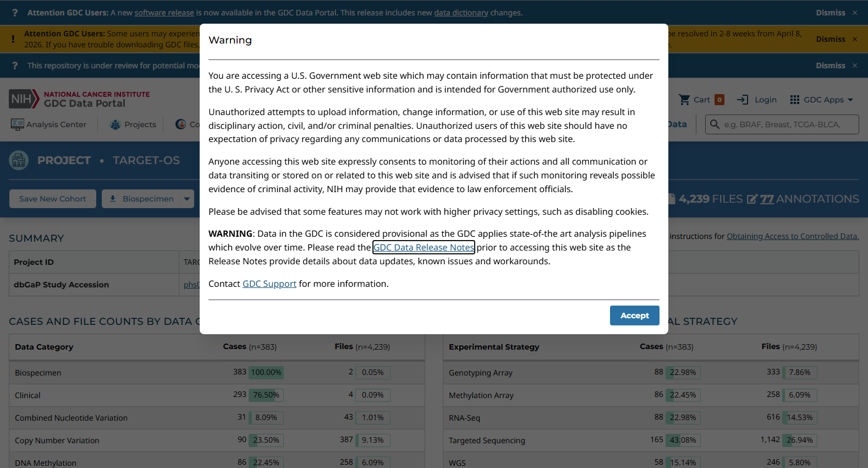Click the NIH GDC Data Portal logo
Screen dimensions: 868x468
click(79, 99)
